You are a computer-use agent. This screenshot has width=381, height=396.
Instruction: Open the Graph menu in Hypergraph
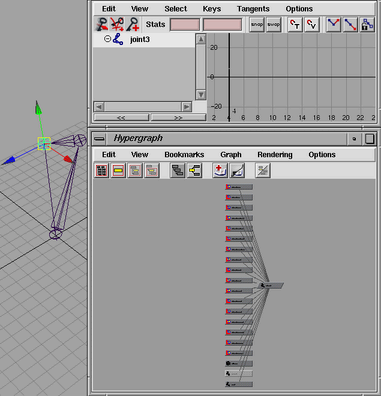click(231, 155)
